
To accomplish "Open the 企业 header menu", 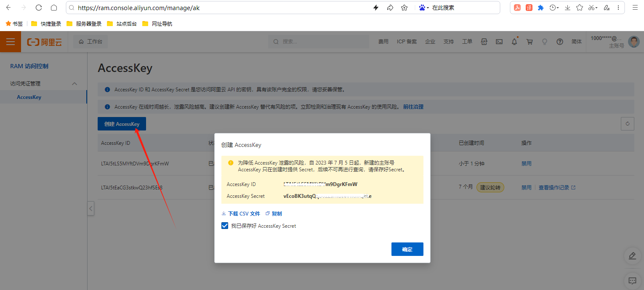I will [430, 42].
